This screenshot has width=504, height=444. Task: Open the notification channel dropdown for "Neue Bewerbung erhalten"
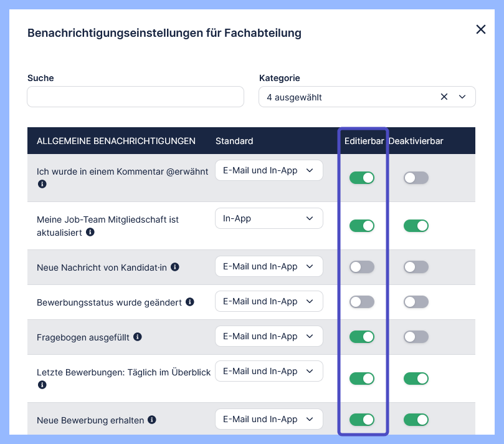pyautogui.click(x=269, y=419)
